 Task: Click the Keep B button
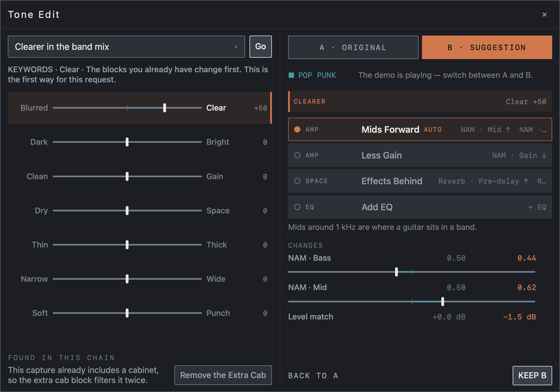click(x=532, y=375)
